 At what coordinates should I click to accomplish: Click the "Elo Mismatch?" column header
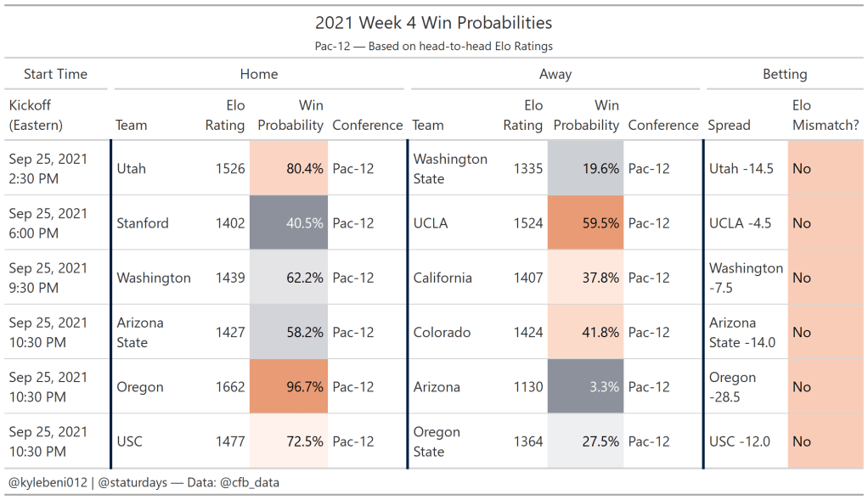point(825,115)
